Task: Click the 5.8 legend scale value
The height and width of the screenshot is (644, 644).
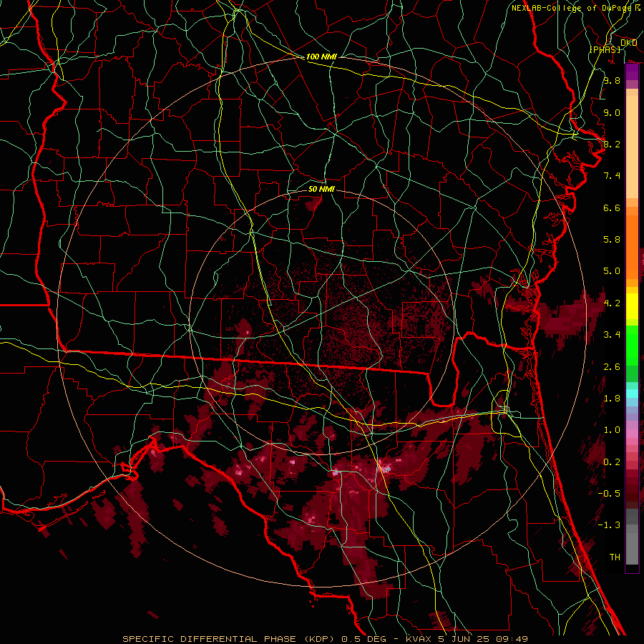Action: [612, 240]
